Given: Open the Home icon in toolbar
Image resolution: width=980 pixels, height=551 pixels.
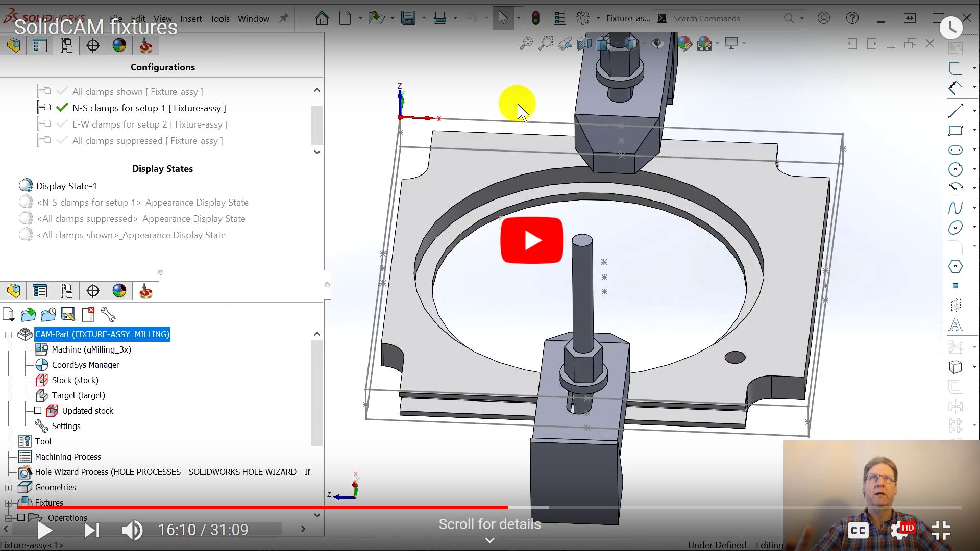Looking at the screenshot, I should [x=322, y=18].
